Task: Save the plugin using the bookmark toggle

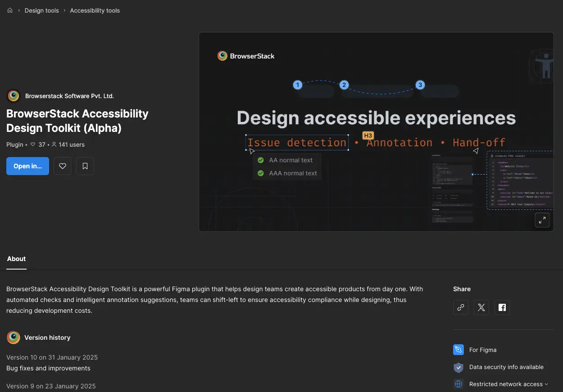Action: pyautogui.click(x=85, y=166)
